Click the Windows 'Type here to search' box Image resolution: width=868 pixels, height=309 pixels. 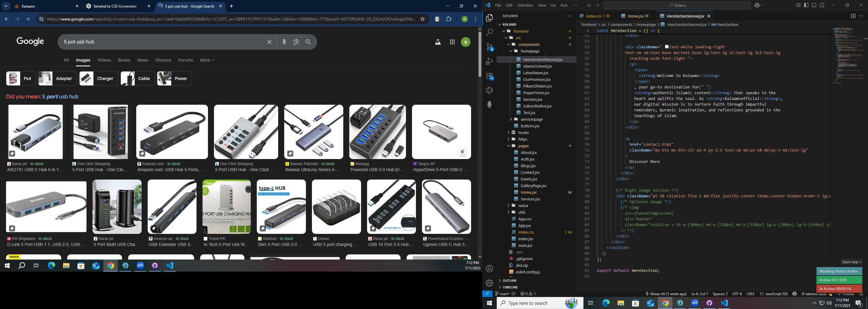[x=540, y=303]
